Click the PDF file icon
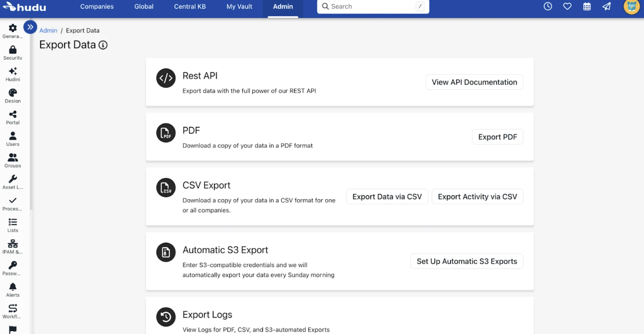 click(166, 133)
